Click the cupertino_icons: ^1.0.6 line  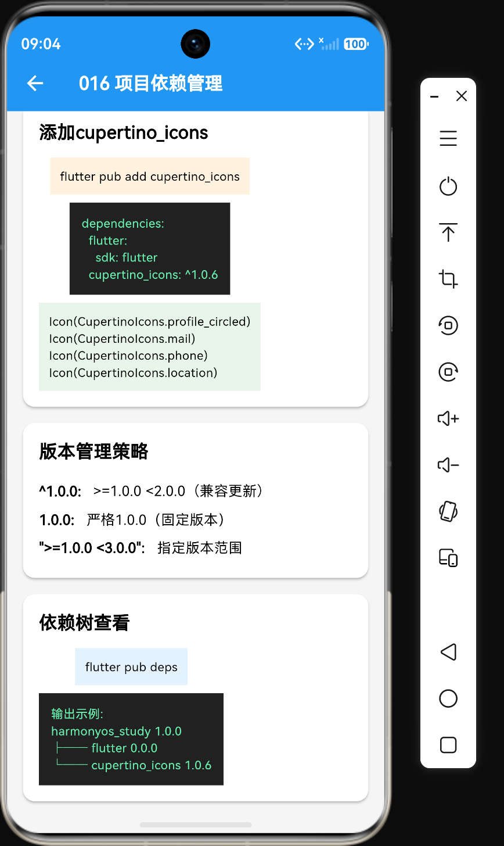point(153,274)
